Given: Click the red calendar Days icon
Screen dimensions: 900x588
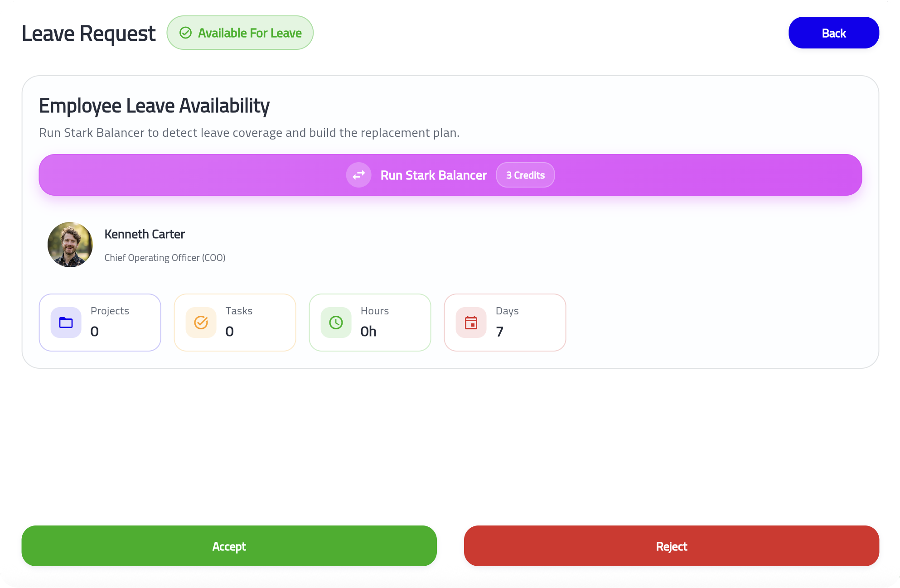Looking at the screenshot, I should pyautogui.click(x=471, y=323).
